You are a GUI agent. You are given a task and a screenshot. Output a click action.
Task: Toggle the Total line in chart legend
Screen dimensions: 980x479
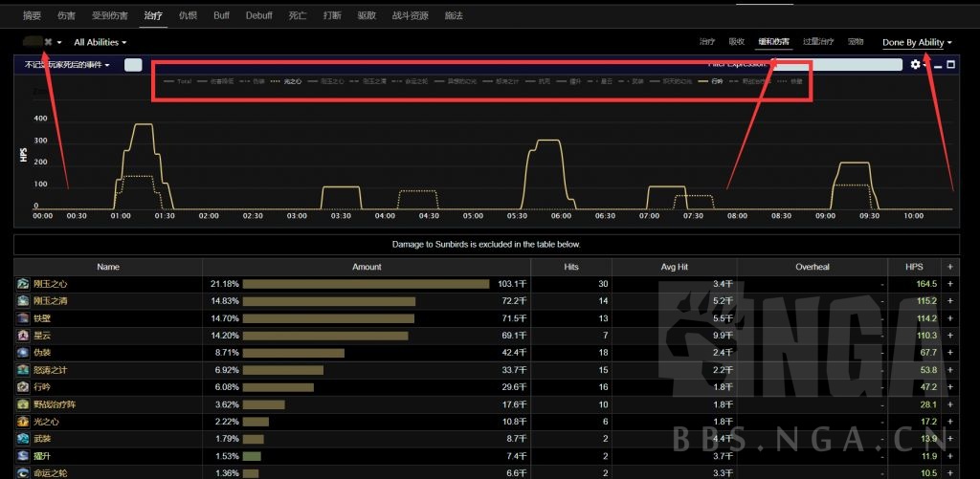point(178,82)
